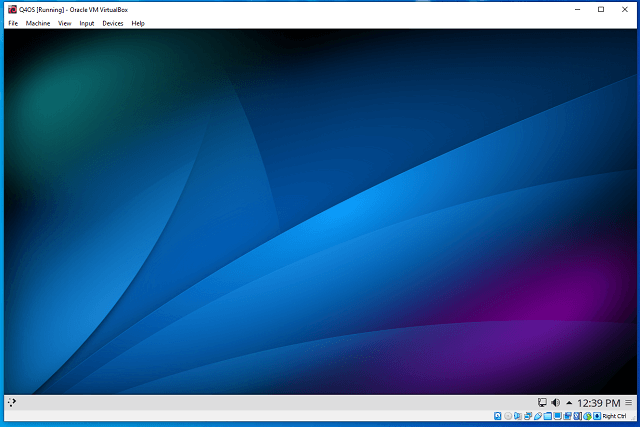Viewport: 640px width, 427px height.
Task: Click the Right Ctrl host key label
Action: [x=615, y=416]
